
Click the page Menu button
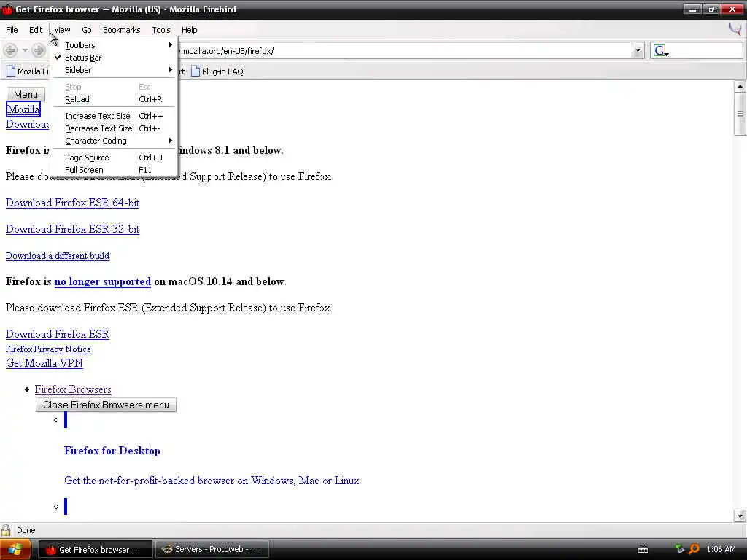26,94
